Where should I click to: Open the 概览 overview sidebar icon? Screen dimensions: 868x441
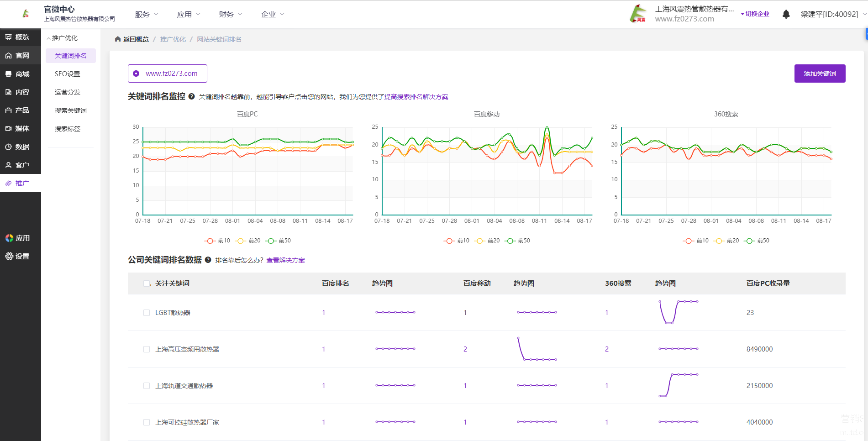click(x=9, y=37)
